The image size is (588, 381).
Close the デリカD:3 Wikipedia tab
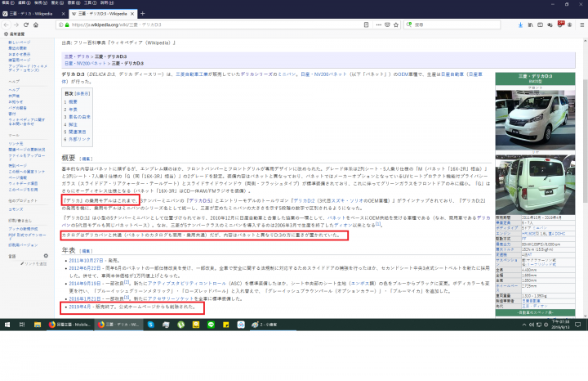click(132, 14)
